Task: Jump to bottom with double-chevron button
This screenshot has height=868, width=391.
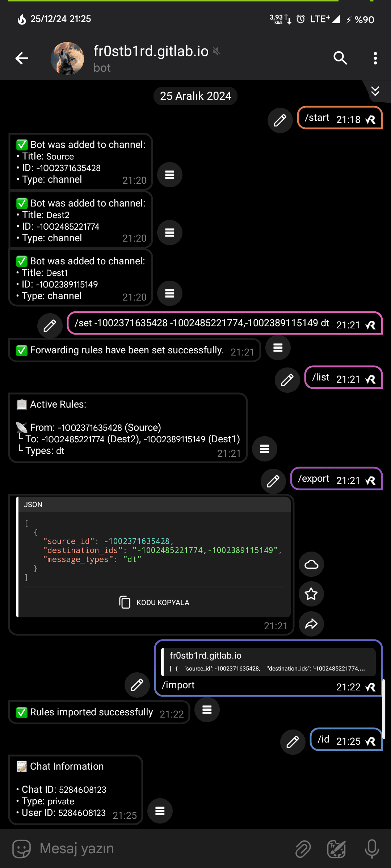Action: (x=375, y=91)
